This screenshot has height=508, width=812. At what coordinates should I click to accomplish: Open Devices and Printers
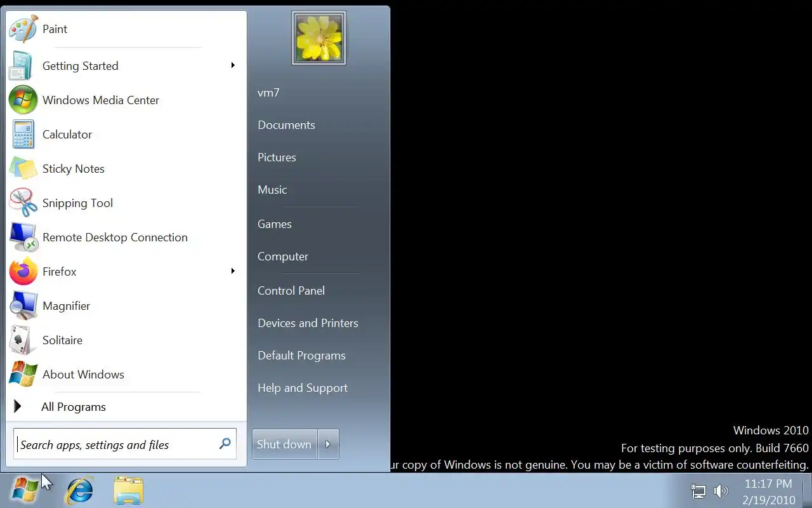point(308,323)
